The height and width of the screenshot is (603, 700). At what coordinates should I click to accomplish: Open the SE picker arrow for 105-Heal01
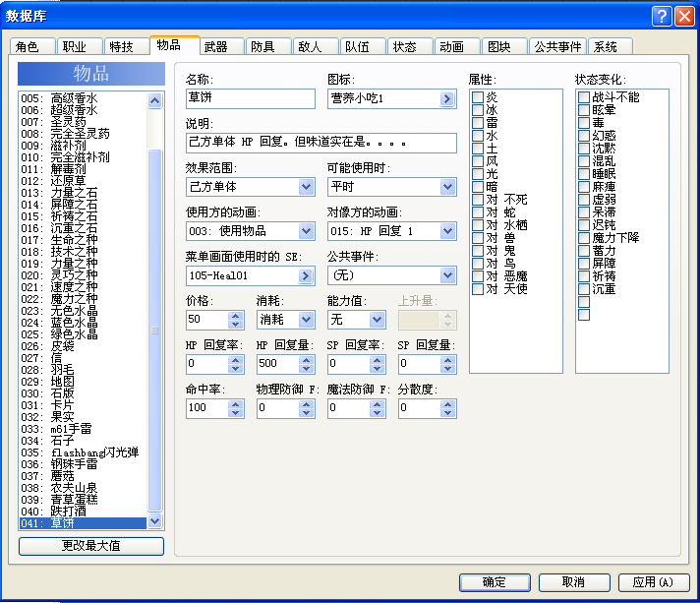306,275
